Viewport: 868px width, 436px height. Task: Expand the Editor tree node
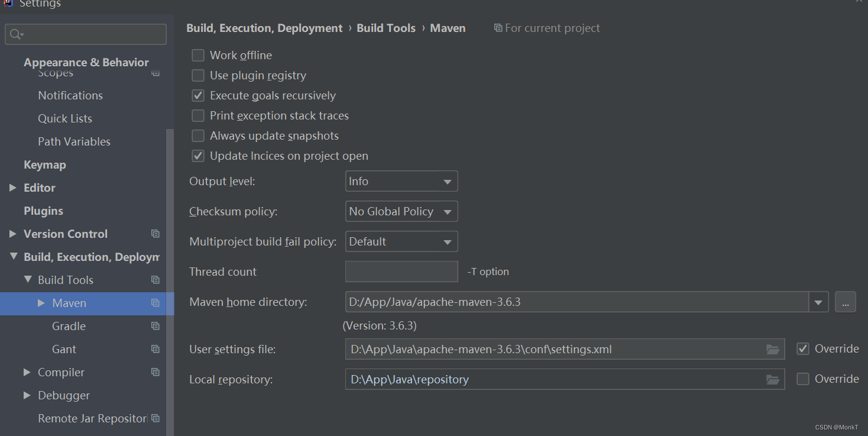tap(12, 188)
